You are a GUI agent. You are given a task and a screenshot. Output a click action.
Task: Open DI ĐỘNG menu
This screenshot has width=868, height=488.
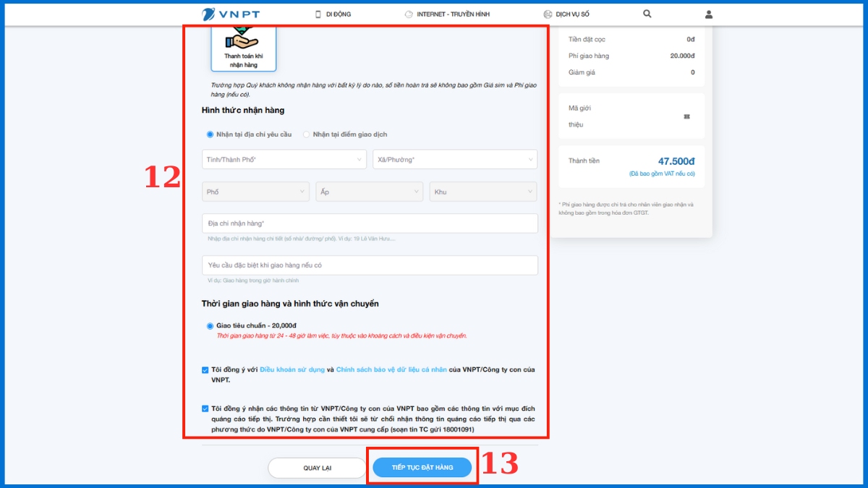tap(339, 14)
